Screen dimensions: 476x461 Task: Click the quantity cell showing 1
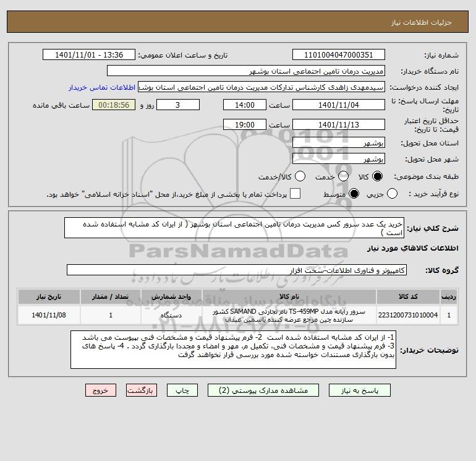(x=111, y=315)
